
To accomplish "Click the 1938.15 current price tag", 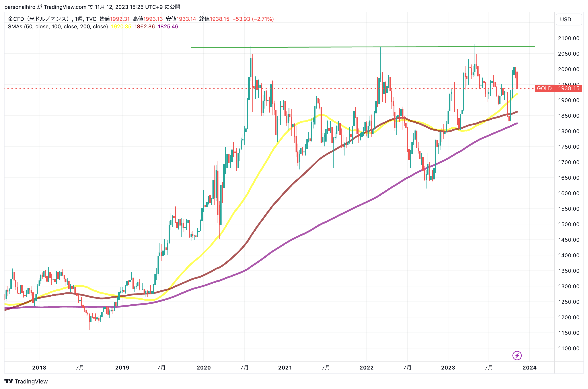I will coord(569,88).
